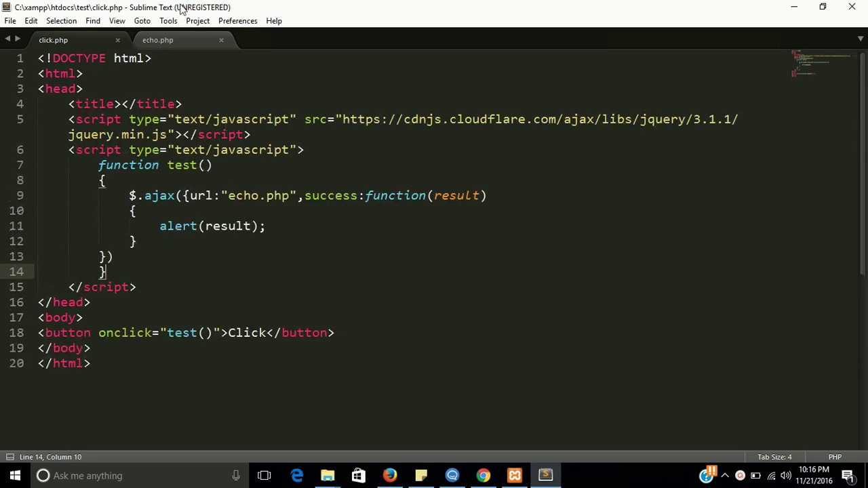Close the echo.php tab

pyautogui.click(x=221, y=40)
